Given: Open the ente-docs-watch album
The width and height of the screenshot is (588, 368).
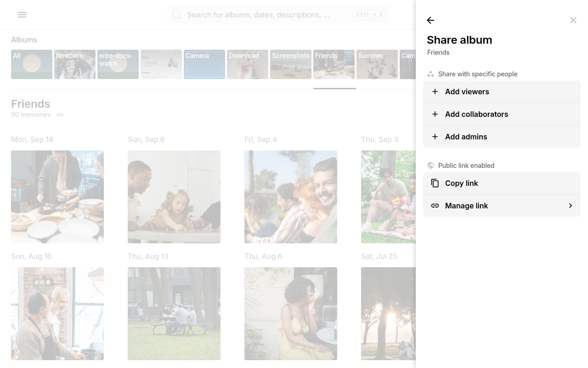Looking at the screenshot, I should click(118, 64).
